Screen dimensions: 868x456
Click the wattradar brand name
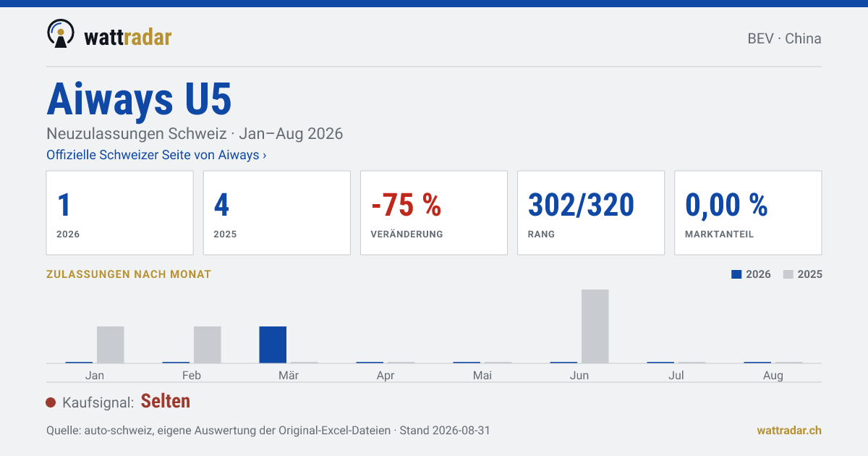tap(128, 37)
